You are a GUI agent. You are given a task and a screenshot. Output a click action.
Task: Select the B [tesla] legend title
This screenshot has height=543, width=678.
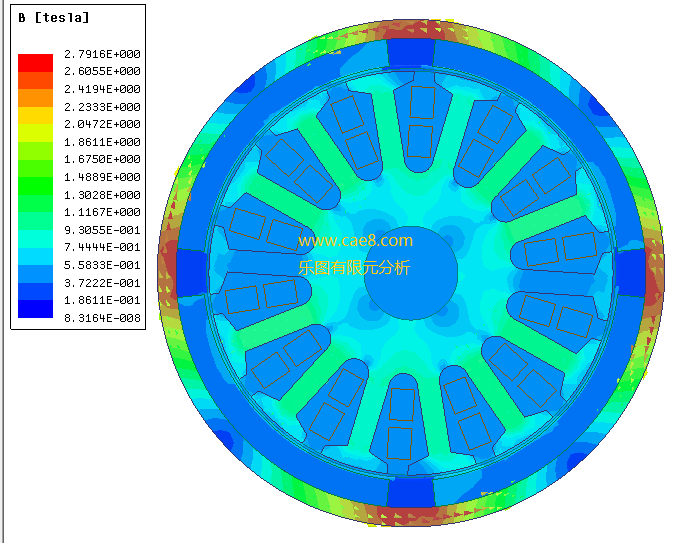coord(54,18)
